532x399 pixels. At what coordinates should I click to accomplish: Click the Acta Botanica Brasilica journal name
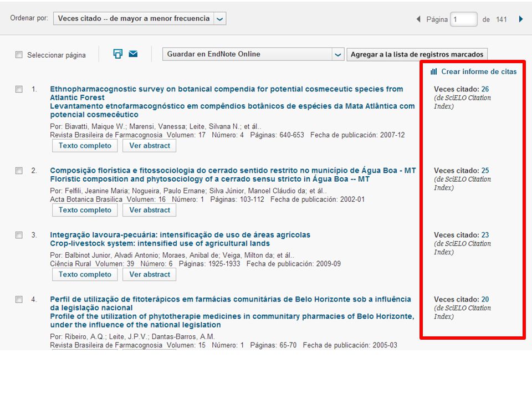86,199
